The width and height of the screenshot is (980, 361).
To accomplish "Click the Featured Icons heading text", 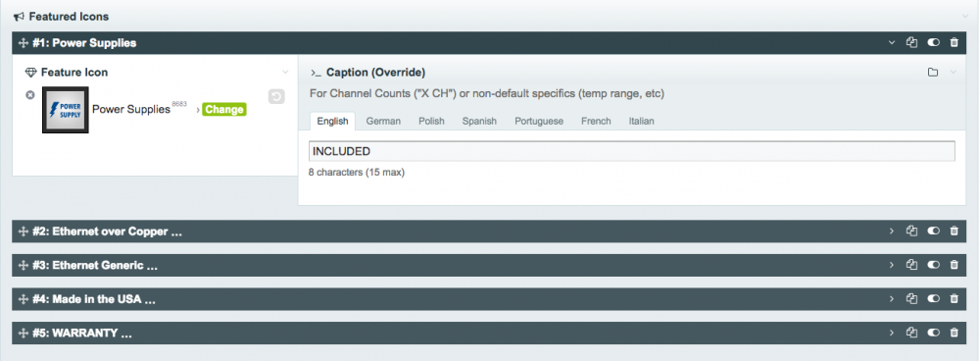I will (x=69, y=17).
